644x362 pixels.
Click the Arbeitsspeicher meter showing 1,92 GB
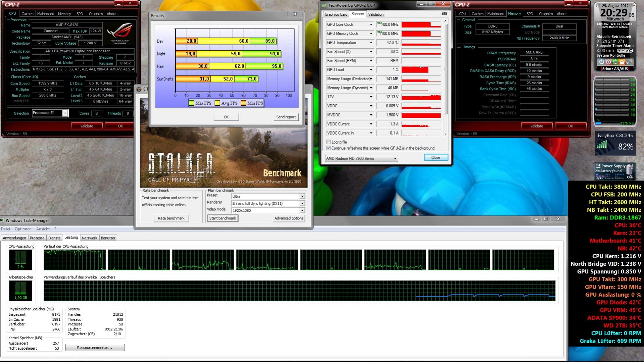click(20, 291)
